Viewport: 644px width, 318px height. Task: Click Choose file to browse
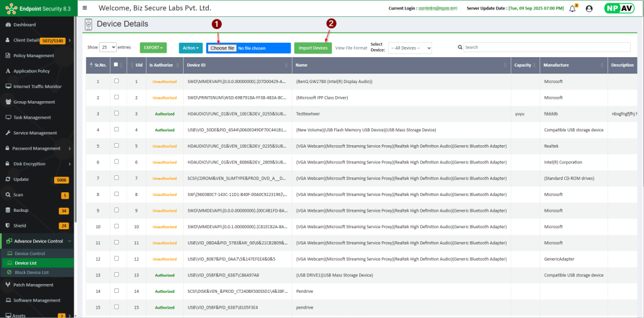(x=223, y=48)
